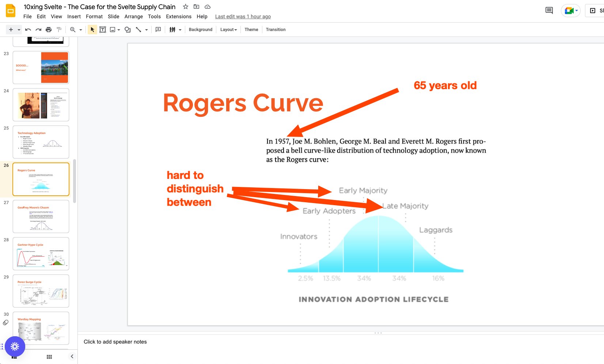The height and width of the screenshot is (364, 604).
Task: Select slide 25 Technology Adoption thumbnail
Action: [41, 142]
